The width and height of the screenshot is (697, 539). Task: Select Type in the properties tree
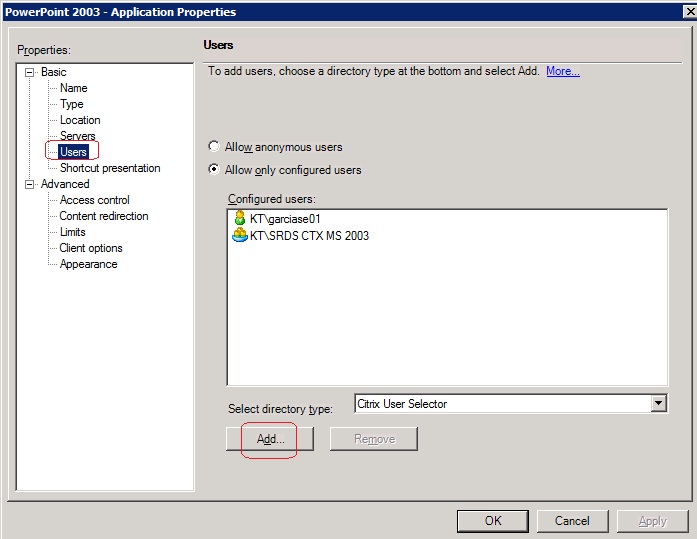pos(71,104)
